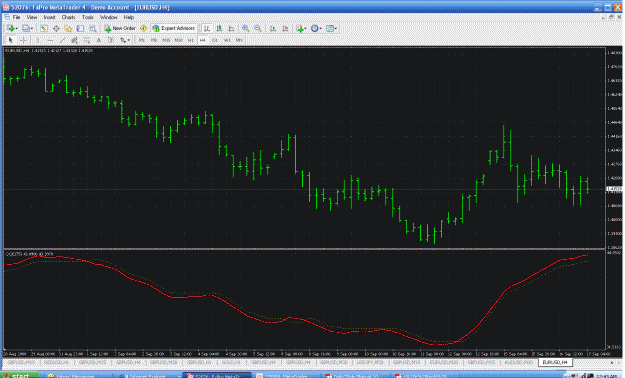Select the Arrows objects tool

(x=123, y=40)
